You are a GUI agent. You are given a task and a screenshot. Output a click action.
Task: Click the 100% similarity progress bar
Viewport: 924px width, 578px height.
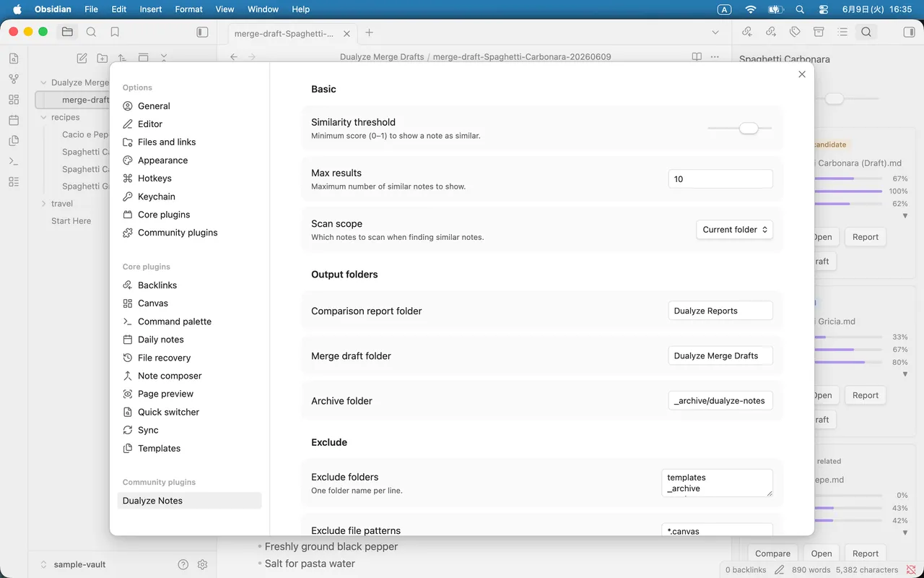(848, 191)
